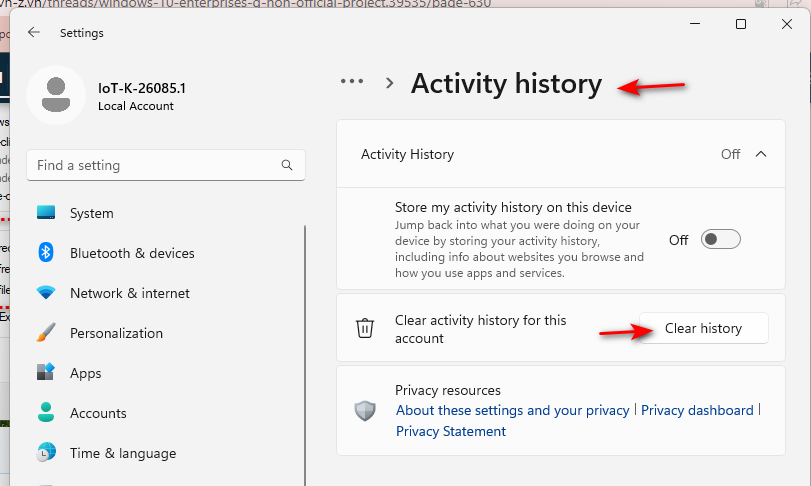Open the Network & internet wifi icon
The image size is (811, 486).
46,293
